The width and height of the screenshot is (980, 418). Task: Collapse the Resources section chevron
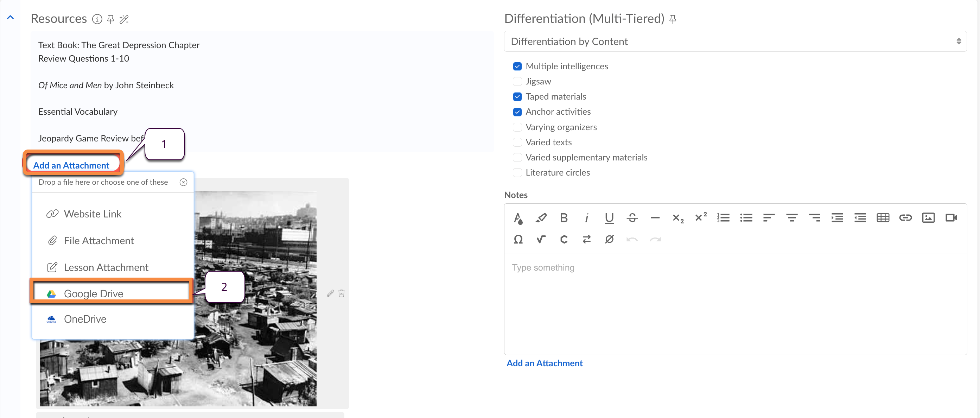point(11,18)
